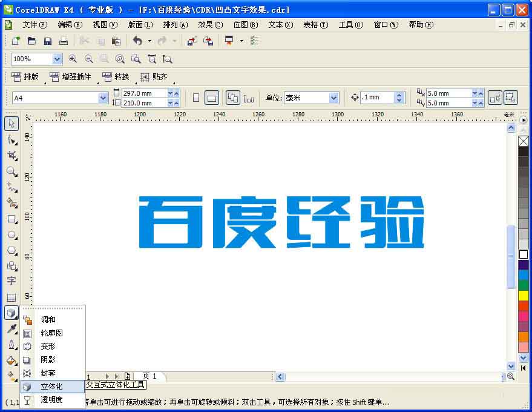Click the Paste icon
The image size is (532, 412).
116,41
